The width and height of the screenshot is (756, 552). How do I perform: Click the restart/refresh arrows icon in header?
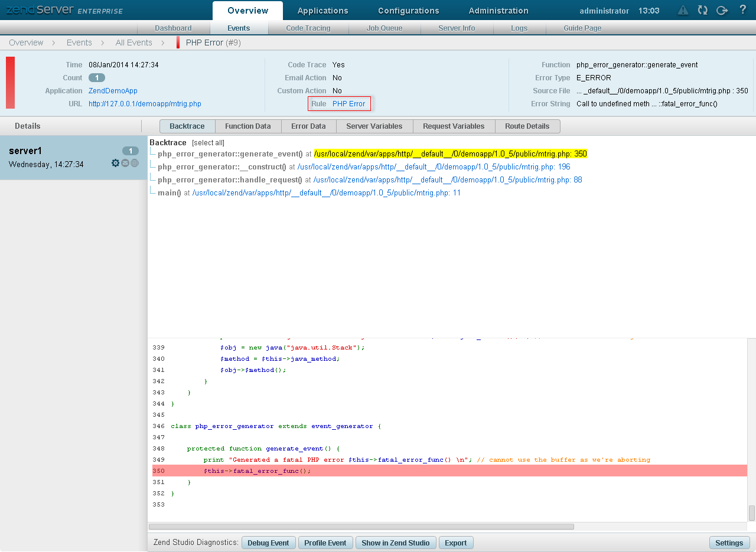[702, 10]
